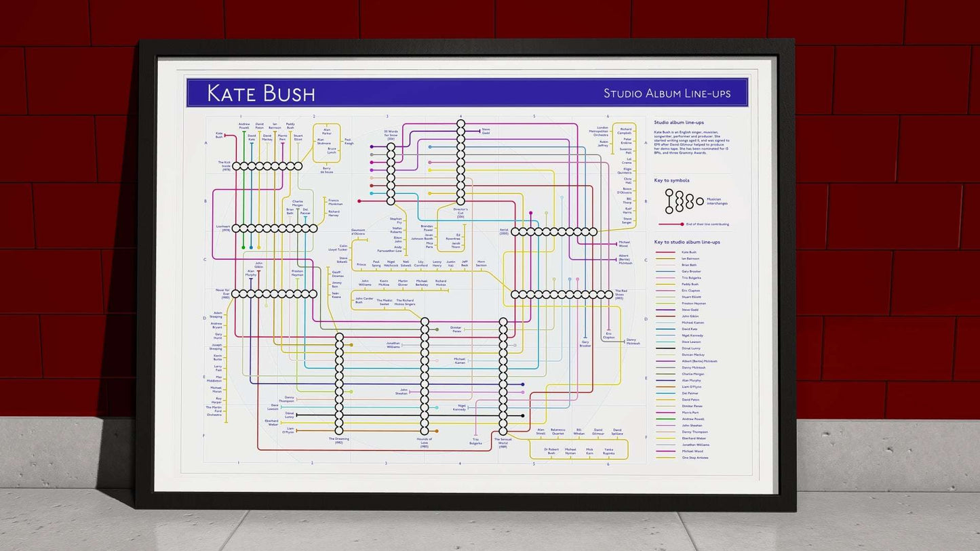980x551 pixels.
Task: Click "The Richard Hickox Singers" name
Action: pos(404,302)
